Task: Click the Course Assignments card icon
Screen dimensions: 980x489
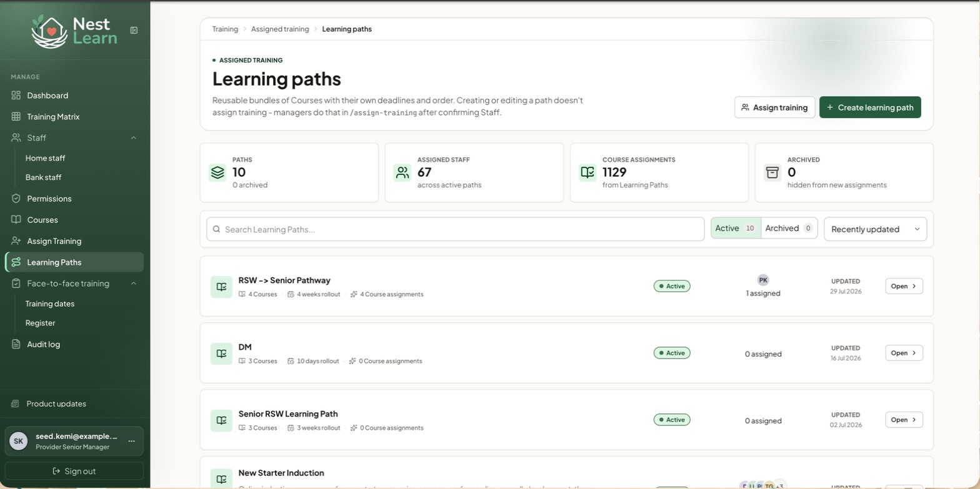Action: point(587,172)
